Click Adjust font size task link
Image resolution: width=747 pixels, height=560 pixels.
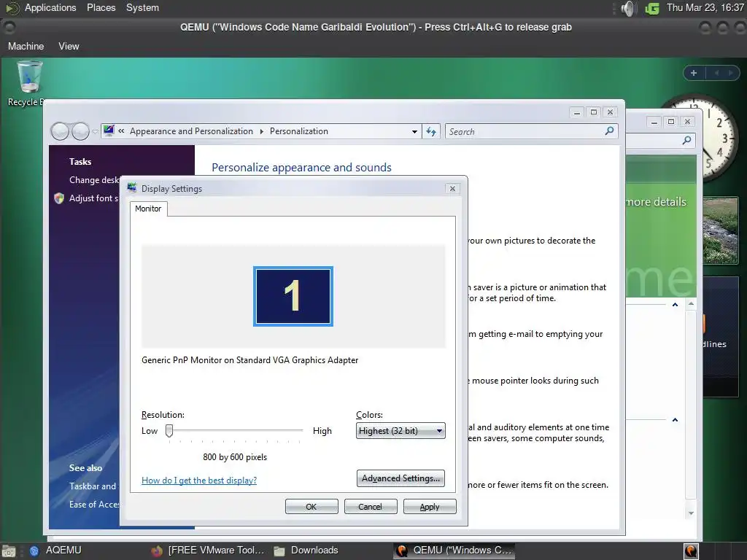tap(94, 198)
